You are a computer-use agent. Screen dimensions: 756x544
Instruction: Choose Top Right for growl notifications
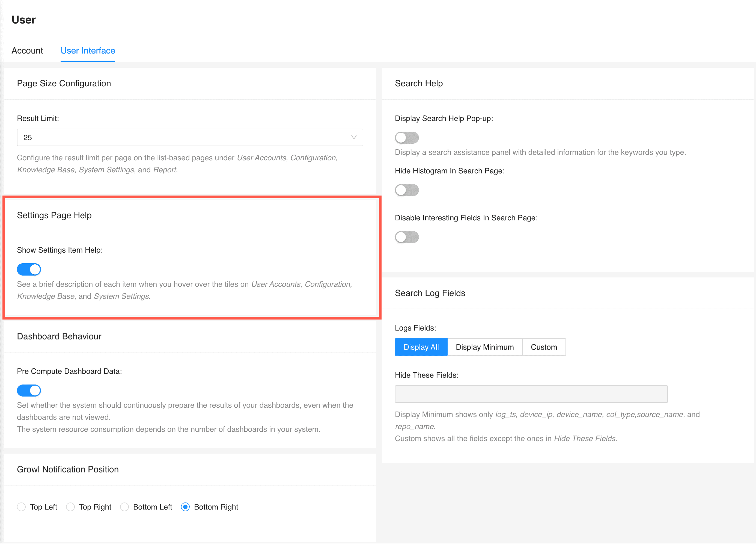tap(70, 507)
